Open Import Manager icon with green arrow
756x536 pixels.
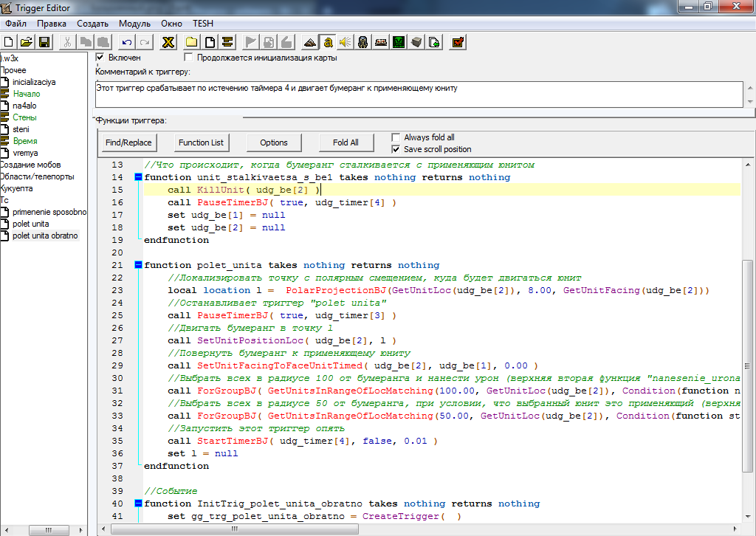435,41
